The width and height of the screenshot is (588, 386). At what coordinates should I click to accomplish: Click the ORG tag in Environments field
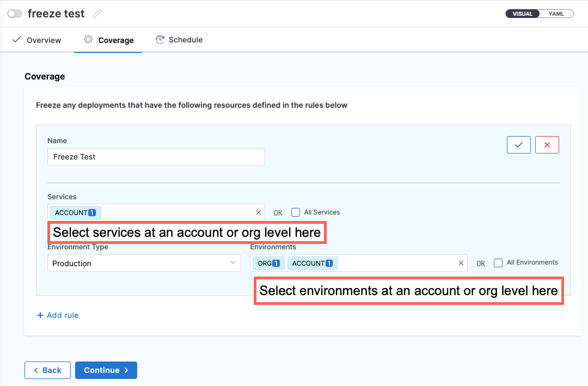(x=268, y=264)
